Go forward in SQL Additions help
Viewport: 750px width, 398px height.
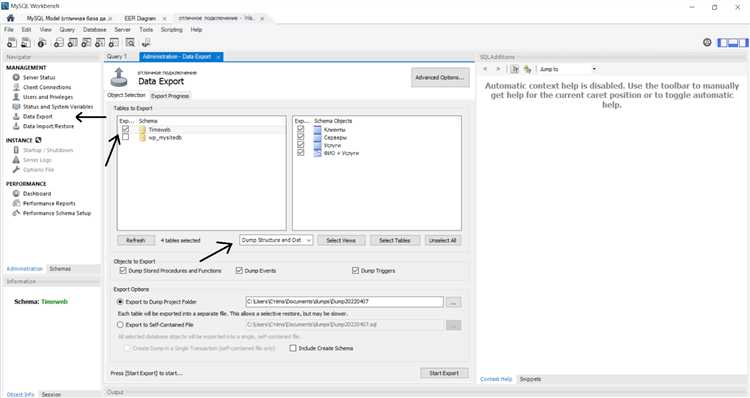click(x=498, y=69)
